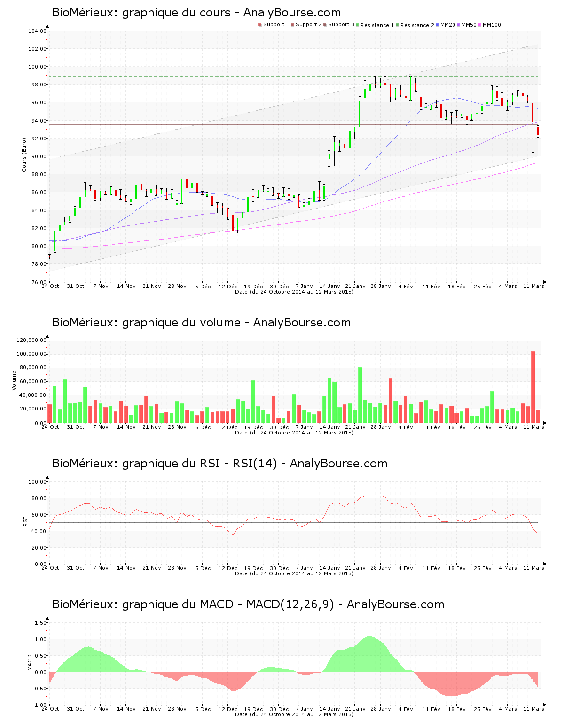Click "24 Oct" date on the price chart

pos(50,287)
